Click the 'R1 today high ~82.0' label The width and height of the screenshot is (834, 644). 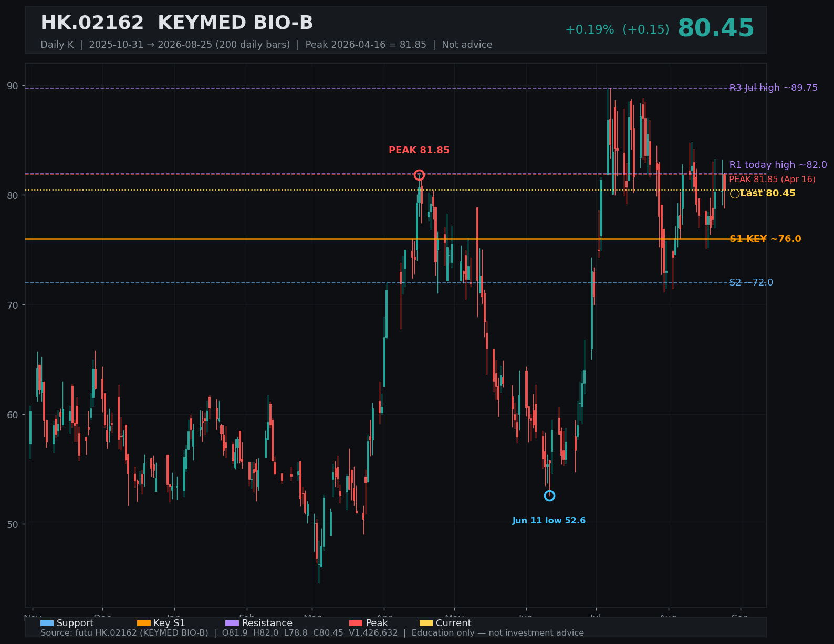(x=778, y=165)
